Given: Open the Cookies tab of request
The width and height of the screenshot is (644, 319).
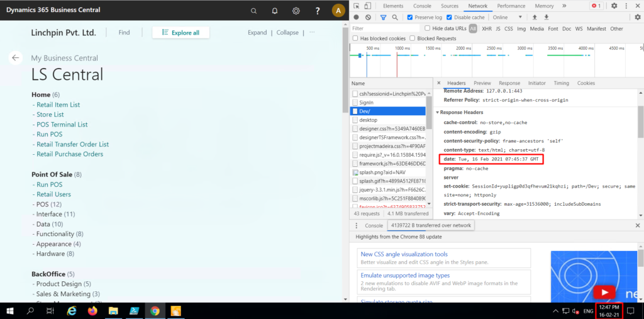Looking at the screenshot, I should click(x=586, y=83).
